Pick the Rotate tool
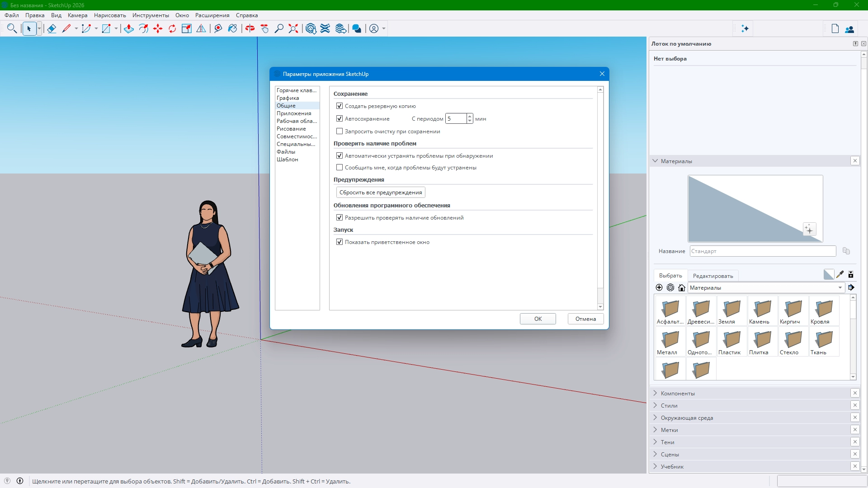Screen dimensions: 868x488 click(172, 29)
